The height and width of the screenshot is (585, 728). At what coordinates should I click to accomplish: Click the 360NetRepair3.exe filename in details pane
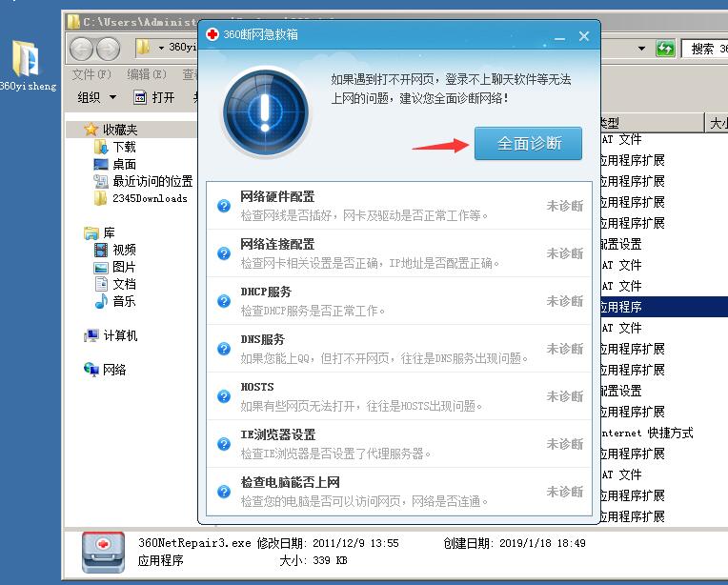pyautogui.click(x=194, y=543)
